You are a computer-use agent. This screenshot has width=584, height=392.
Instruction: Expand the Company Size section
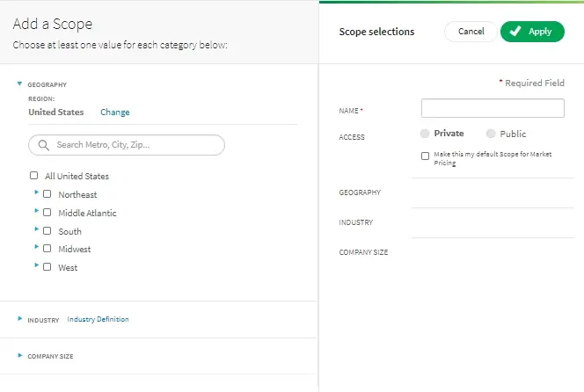click(19, 356)
